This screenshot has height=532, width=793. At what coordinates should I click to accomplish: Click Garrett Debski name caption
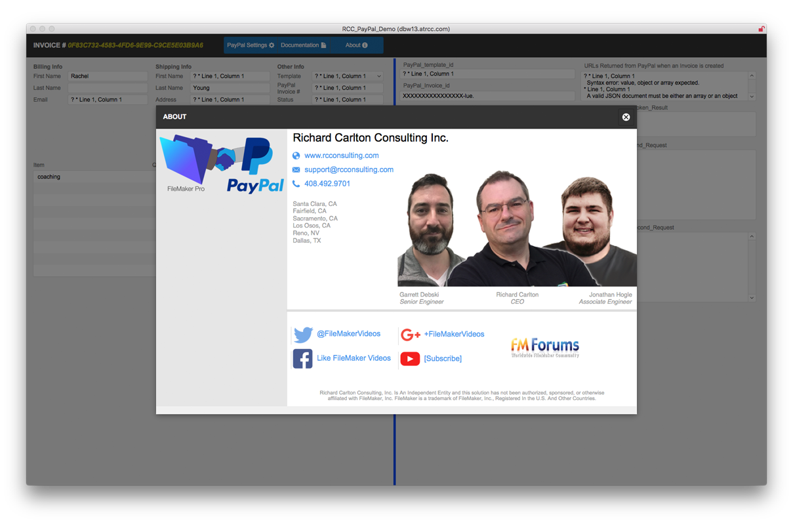[x=419, y=295]
